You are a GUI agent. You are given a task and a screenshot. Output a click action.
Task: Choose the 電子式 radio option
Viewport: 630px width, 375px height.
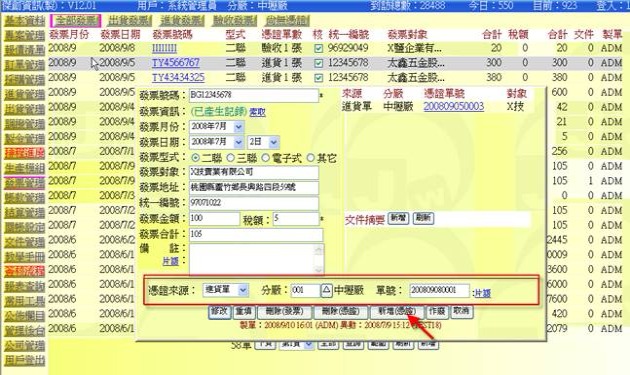(x=265, y=158)
